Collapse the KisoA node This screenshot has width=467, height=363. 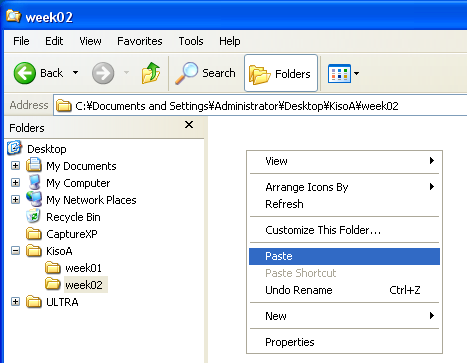(15, 251)
